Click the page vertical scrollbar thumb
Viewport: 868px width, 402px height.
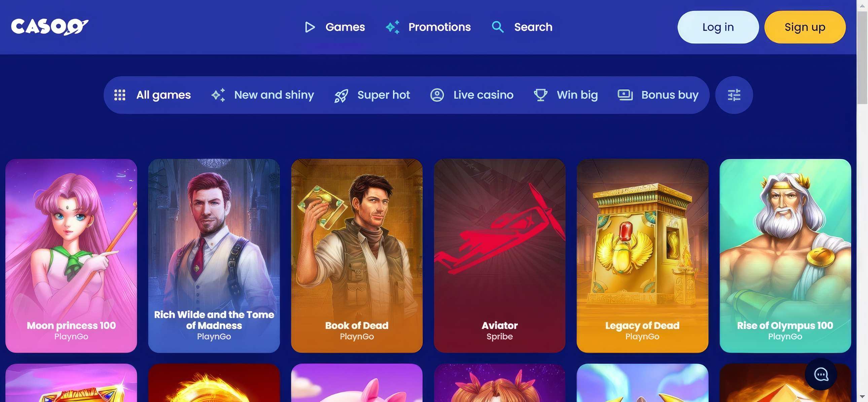[862, 57]
